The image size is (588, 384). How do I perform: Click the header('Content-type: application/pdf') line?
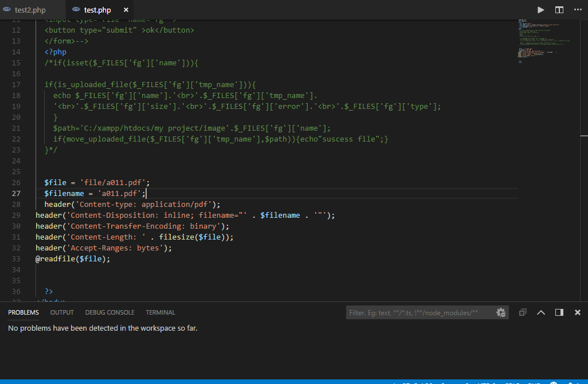point(132,205)
